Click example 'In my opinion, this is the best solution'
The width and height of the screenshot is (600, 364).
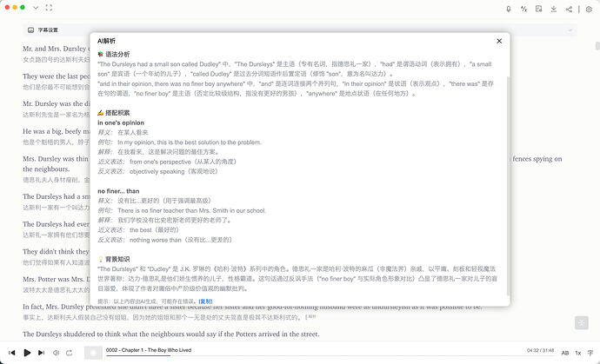coord(190,142)
